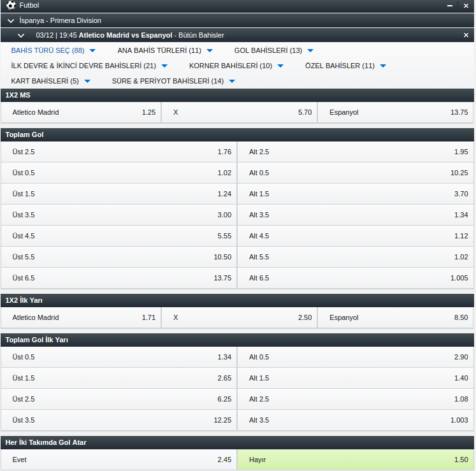Pick Üst 2.5 at 1.76 in Toplam Gol
This screenshot has height=471, width=476.
pyautogui.click(x=119, y=152)
